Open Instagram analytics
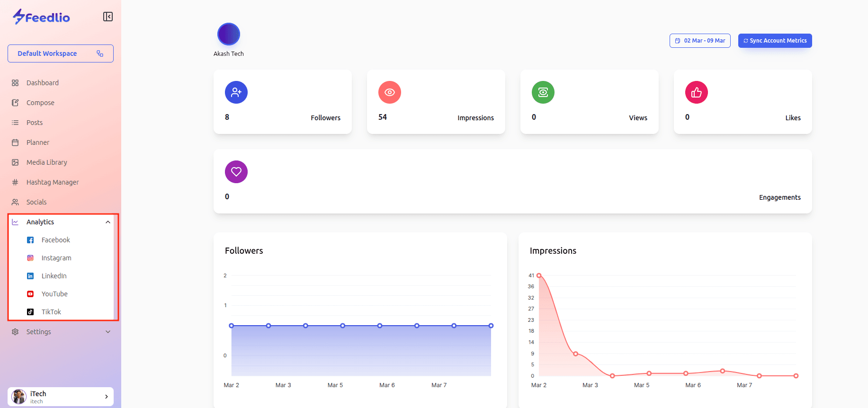868x408 pixels. pyautogui.click(x=56, y=258)
